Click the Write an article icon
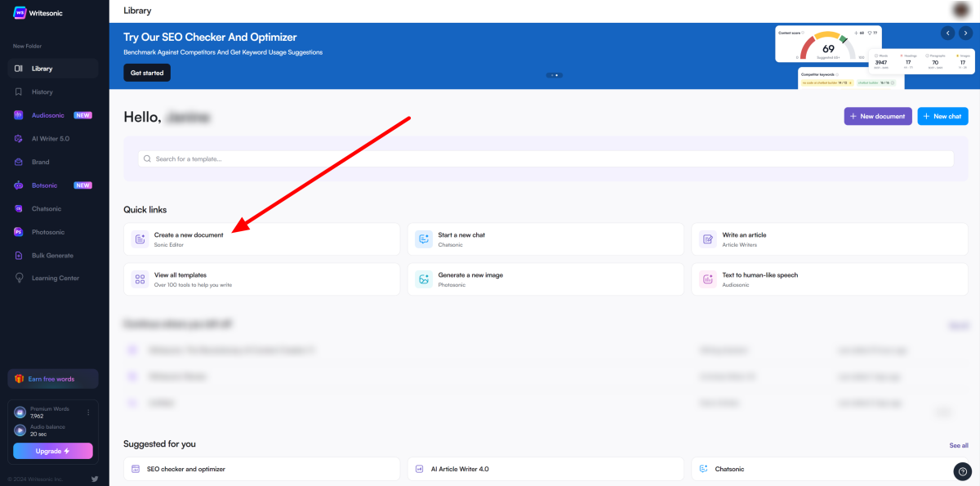The image size is (980, 486). click(707, 239)
